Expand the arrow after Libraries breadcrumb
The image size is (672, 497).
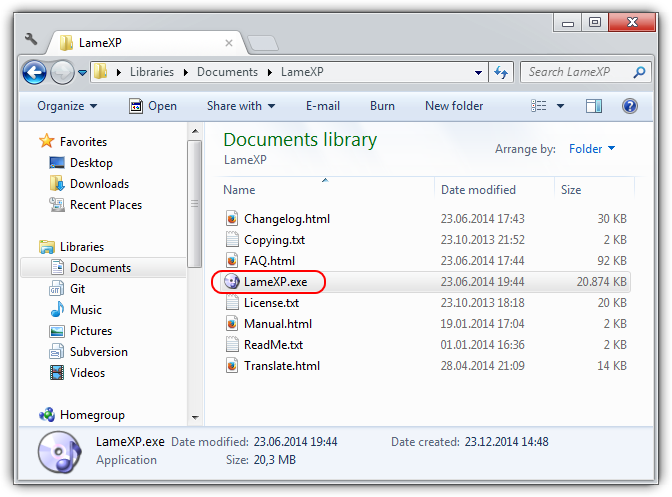click(x=186, y=72)
